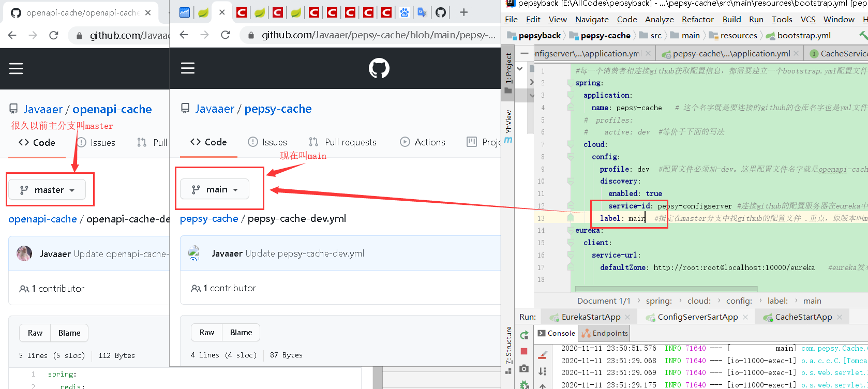Stop the running process with red square
This screenshot has height=389, width=868.
tap(524, 351)
